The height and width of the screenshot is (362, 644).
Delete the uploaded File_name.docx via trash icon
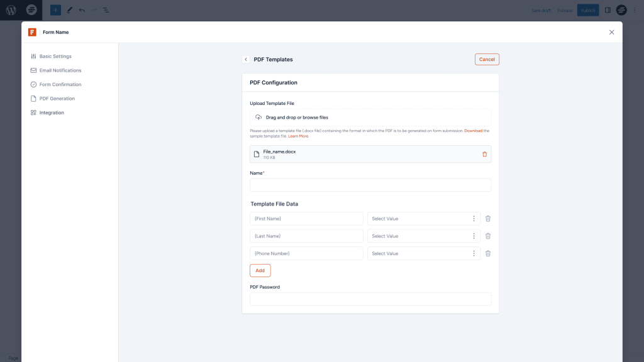[484, 154]
